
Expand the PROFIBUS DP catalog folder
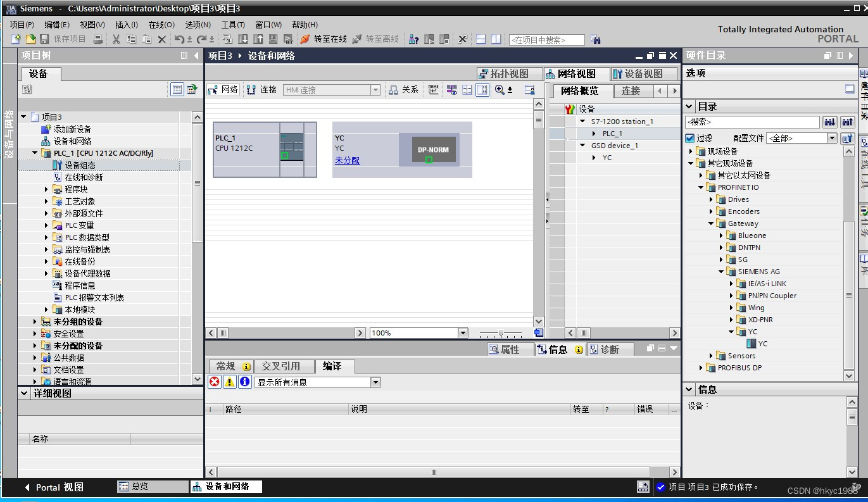point(701,368)
